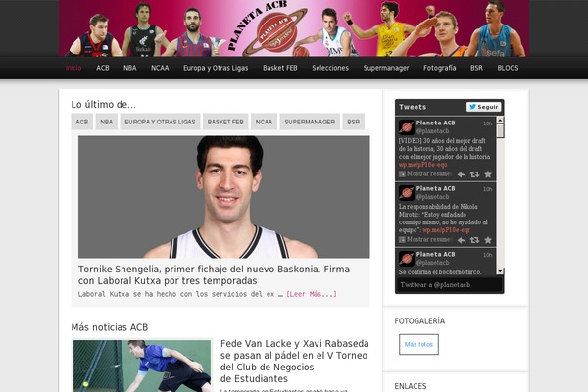588x392 pixels.
Task: Open the padel player thumbnail image
Action: tap(142, 366)
